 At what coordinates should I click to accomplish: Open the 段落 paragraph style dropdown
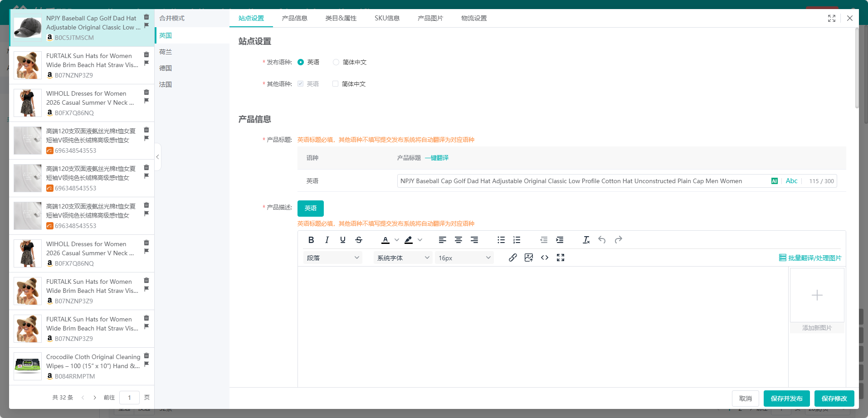[x=332, y=258]
